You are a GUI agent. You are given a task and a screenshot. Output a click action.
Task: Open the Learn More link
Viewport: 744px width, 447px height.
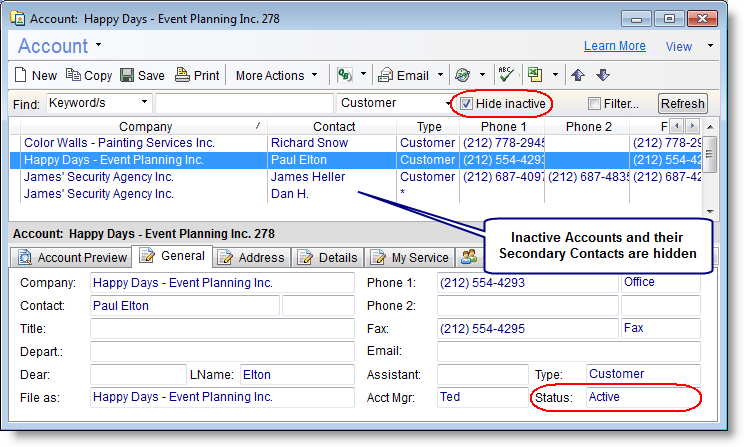coord(614,46)
